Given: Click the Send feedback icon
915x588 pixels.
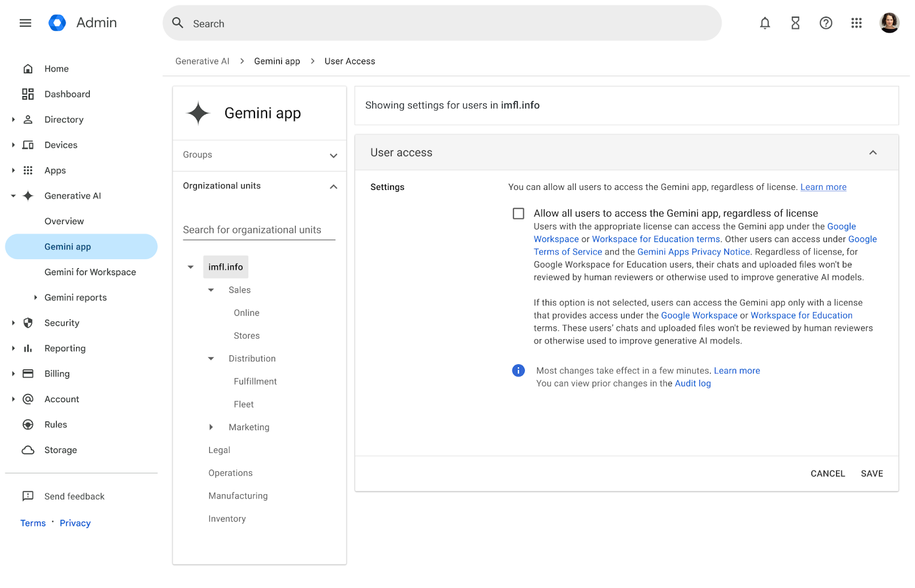Looking at the screenshot, I should (27, 496).
